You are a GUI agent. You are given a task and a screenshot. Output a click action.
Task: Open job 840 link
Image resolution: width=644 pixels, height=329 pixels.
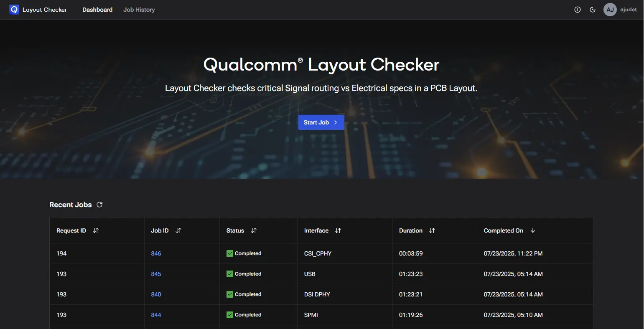tap(156, 294)
